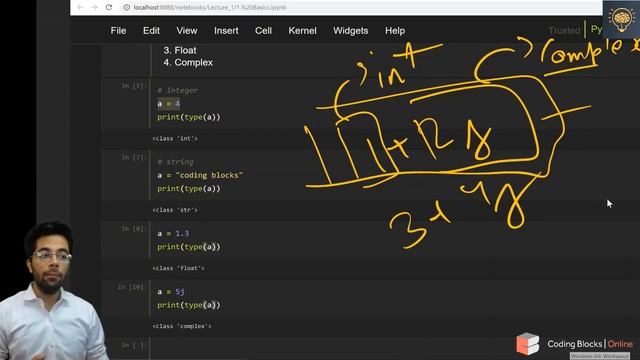View site info icon beside localhost URL
The height and width of the screenshot is (360, 640).
127,7
